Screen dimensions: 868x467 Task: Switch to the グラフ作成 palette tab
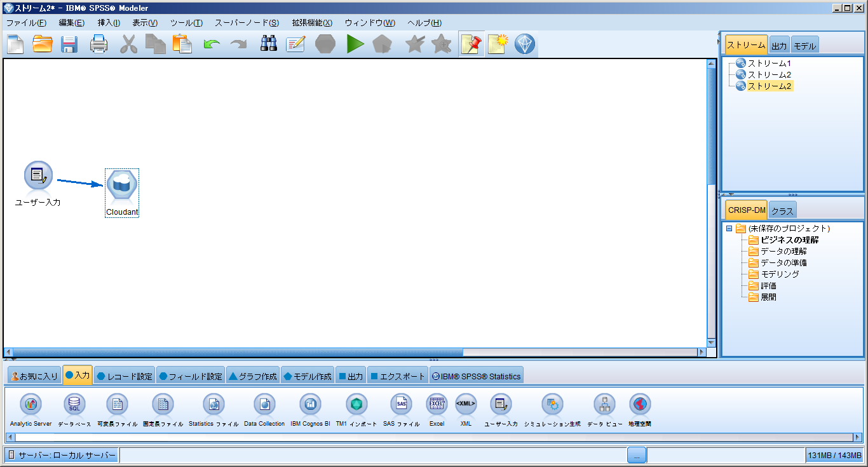[x=253, y=376]
